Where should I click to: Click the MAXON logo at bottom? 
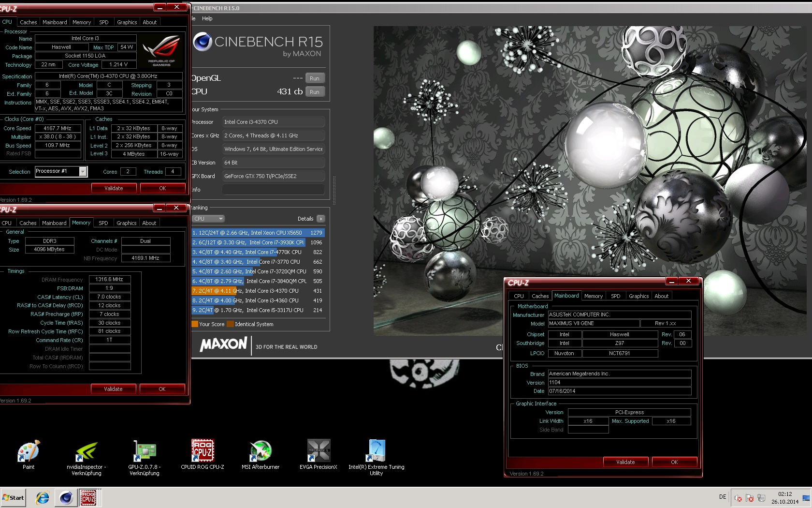[223, 344]
